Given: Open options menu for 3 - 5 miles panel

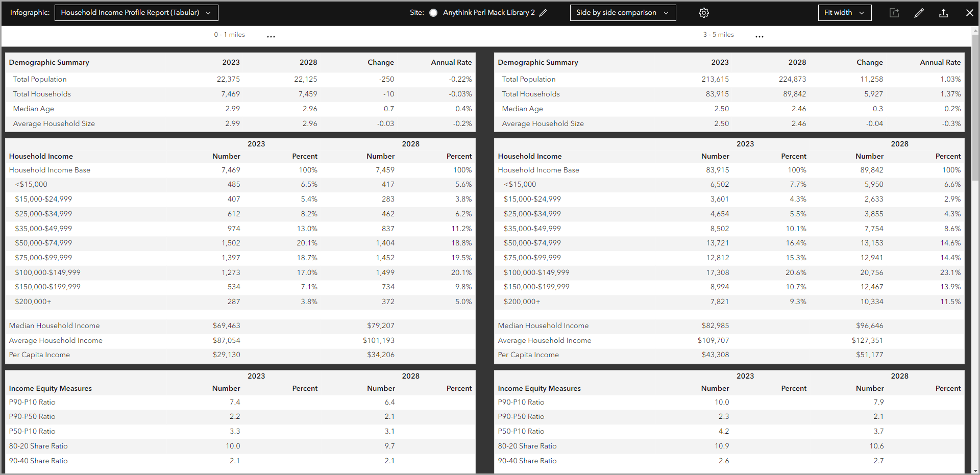Looking at the screenshot, I should pyautogui.click(x=759, y=36).
